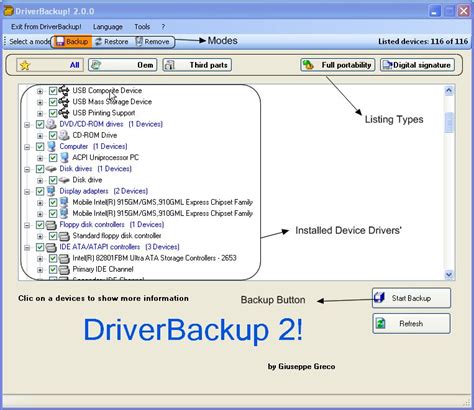Uncheck USB Composite Device checkbox

[53, 91]
